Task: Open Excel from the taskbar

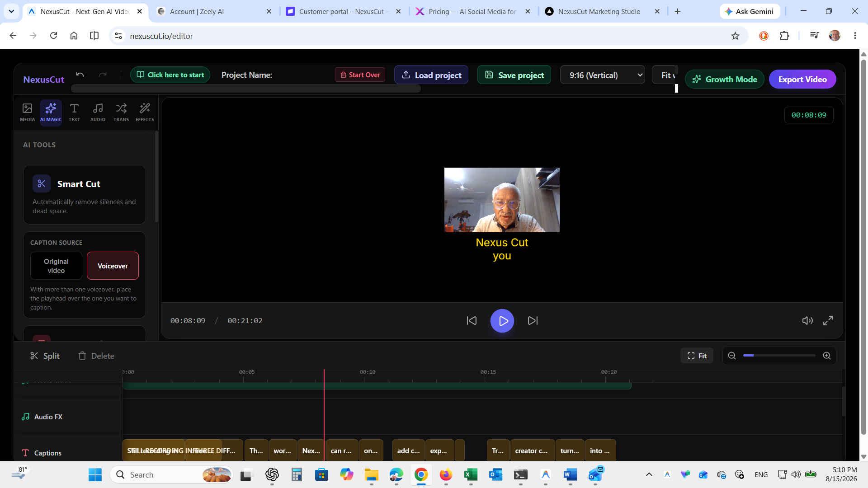Action: pos(471,475)
